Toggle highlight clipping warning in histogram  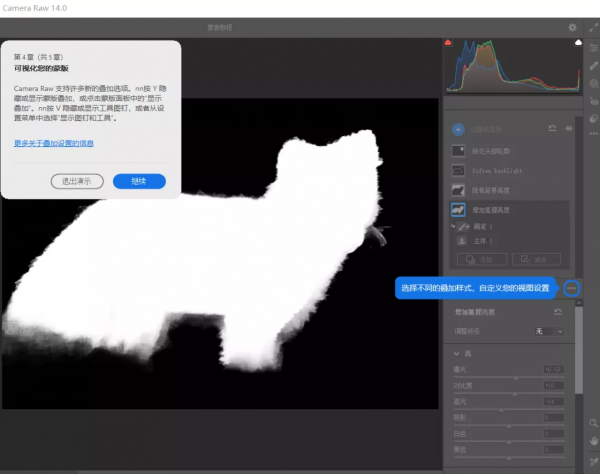click(577, 43)
